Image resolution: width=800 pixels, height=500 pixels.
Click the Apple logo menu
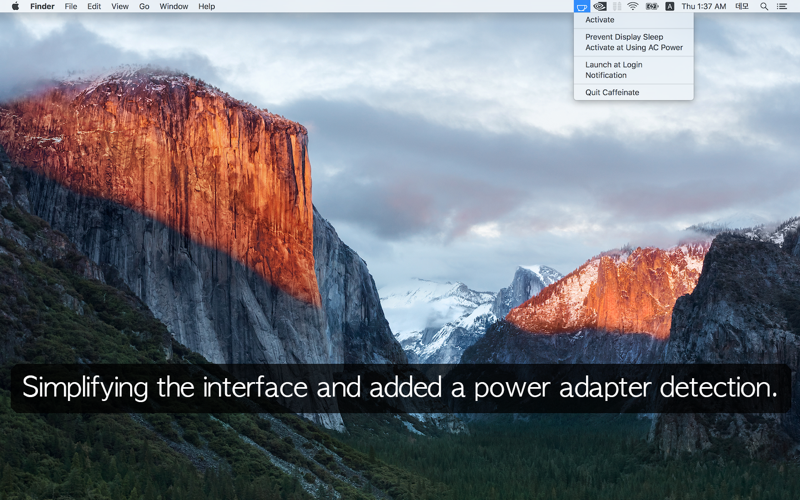[x=15, y=6]
